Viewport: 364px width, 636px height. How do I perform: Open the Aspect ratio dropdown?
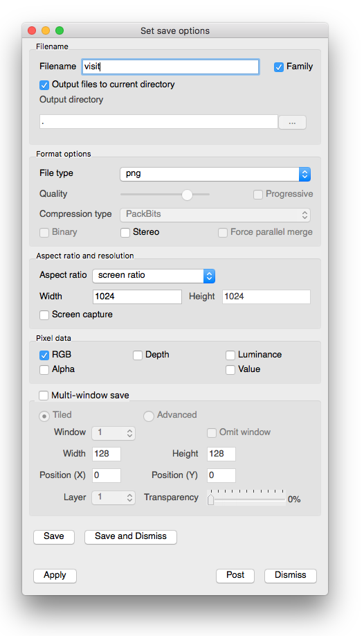click(154, 276)
